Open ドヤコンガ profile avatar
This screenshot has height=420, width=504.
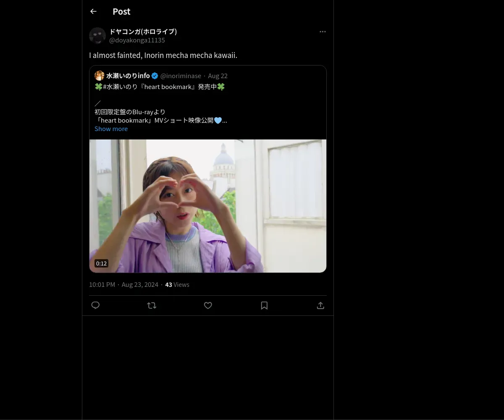click(x=97, y=36)
